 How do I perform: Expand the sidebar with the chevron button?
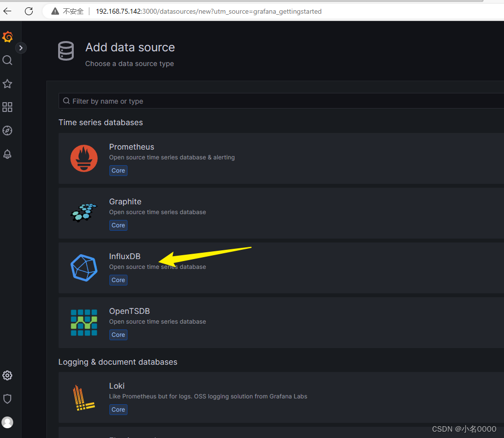(x=21, y=48)
